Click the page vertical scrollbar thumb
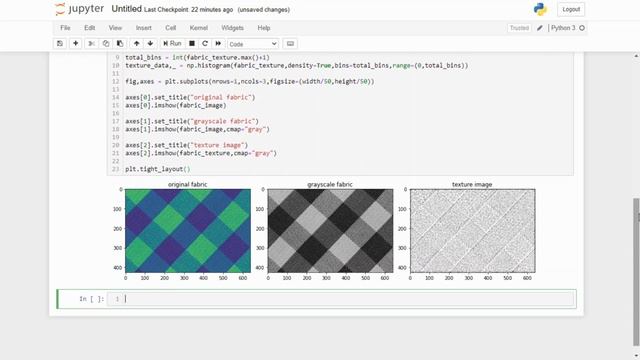This screenshot has width=640, height=360. pyautogui.click(x=636, y=271)
